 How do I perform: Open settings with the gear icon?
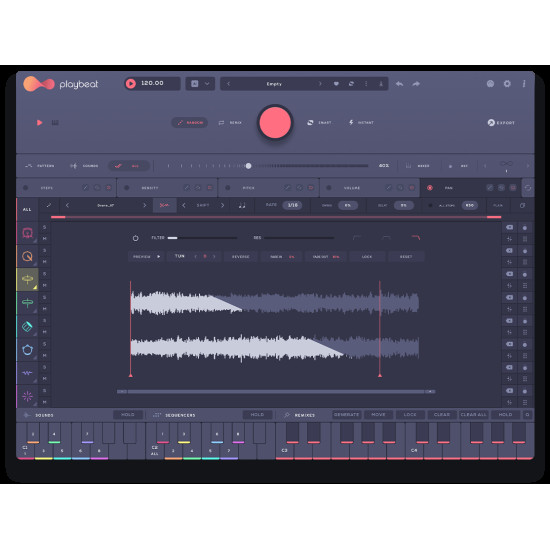(x=507, y=84)
